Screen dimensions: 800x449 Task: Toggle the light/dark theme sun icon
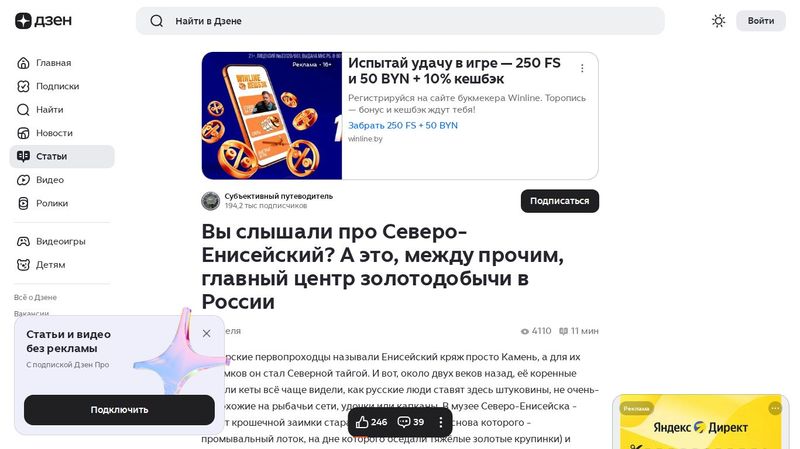coord(718,21)
